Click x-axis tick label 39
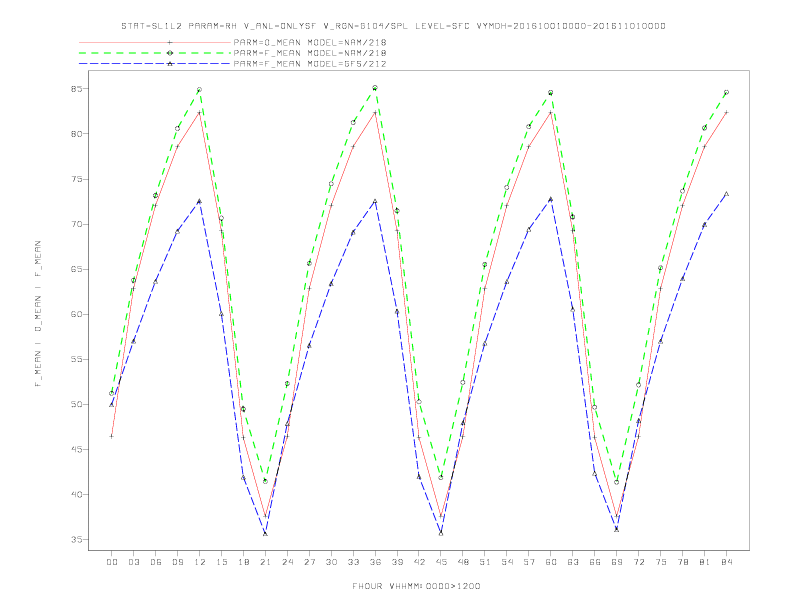Screen dimensions: 792x612 397,562
